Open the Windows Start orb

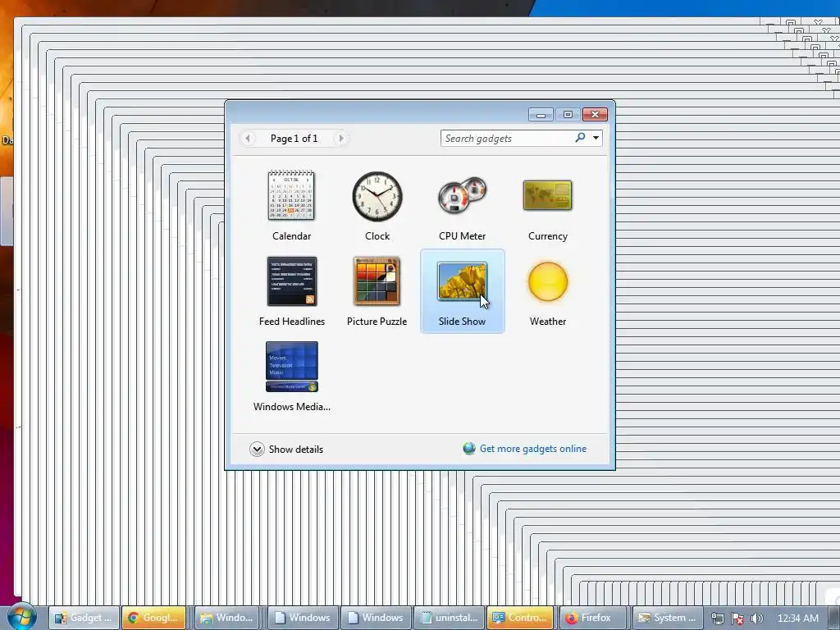21,617
